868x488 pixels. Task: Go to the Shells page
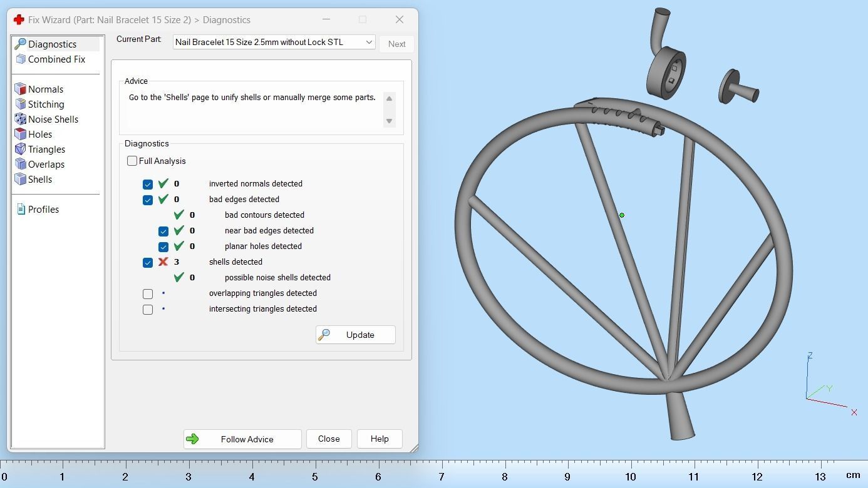40,179
